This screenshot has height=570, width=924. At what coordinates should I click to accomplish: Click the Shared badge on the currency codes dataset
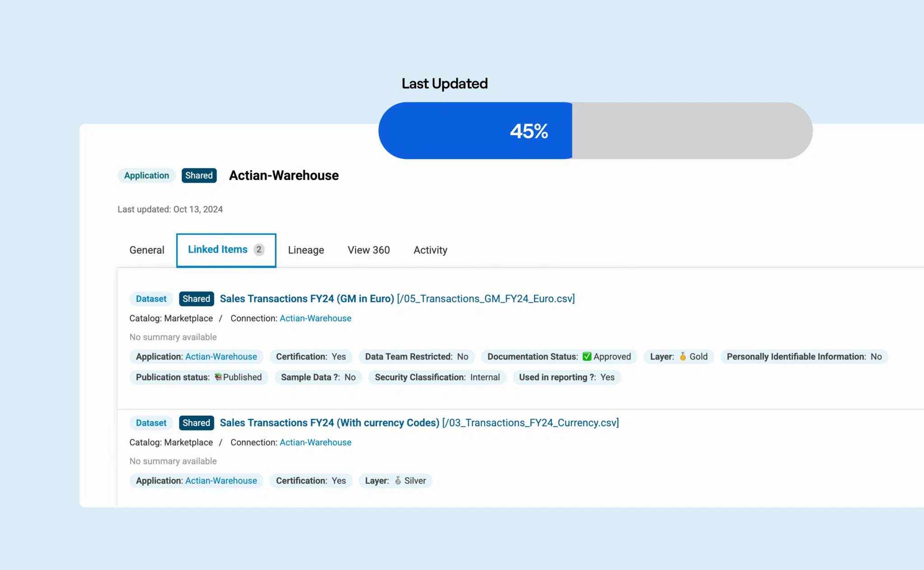point(196,423)
